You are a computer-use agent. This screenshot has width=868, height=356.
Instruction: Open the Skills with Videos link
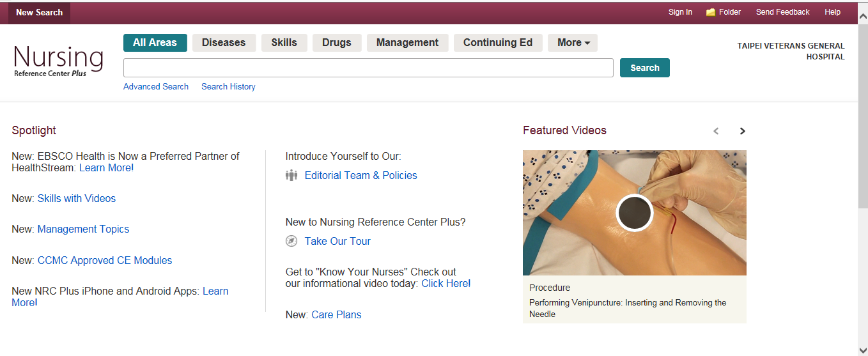[x=77, y=199]
